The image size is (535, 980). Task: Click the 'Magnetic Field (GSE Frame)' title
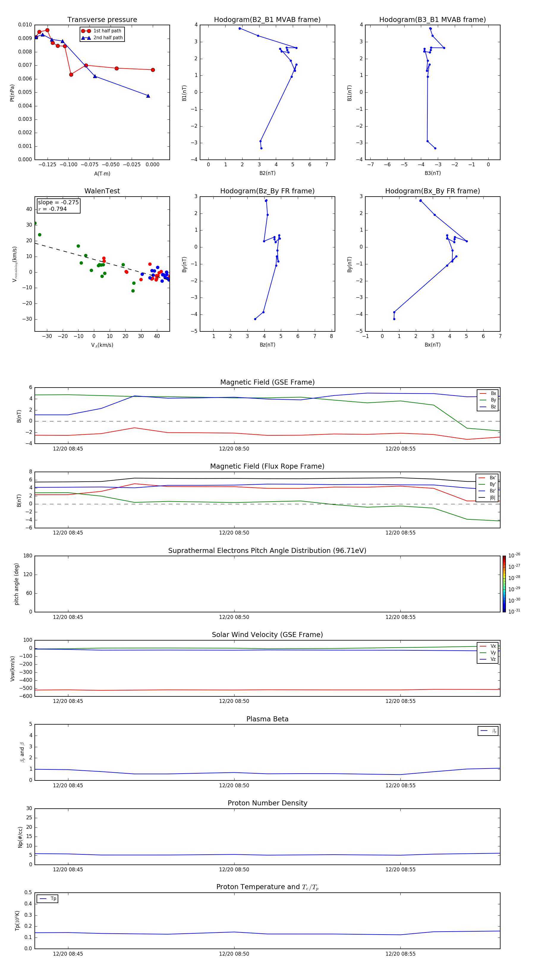(x=267, y=382)
